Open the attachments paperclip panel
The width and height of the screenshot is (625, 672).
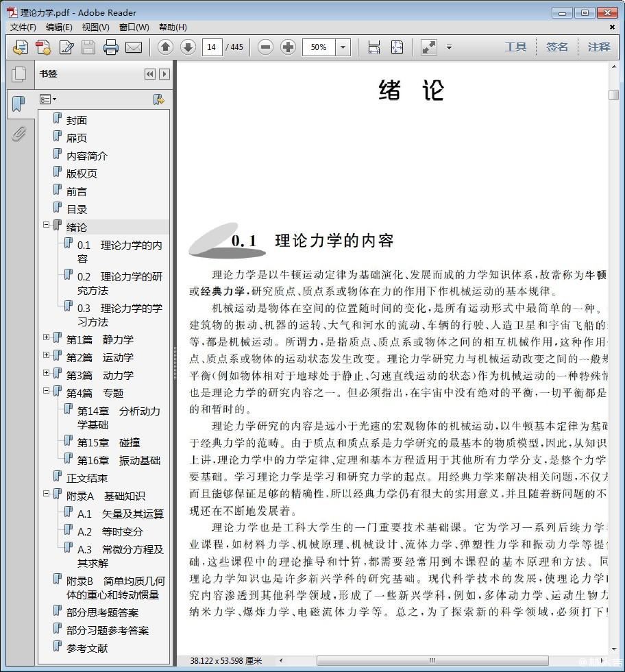[x=19, y=134]
